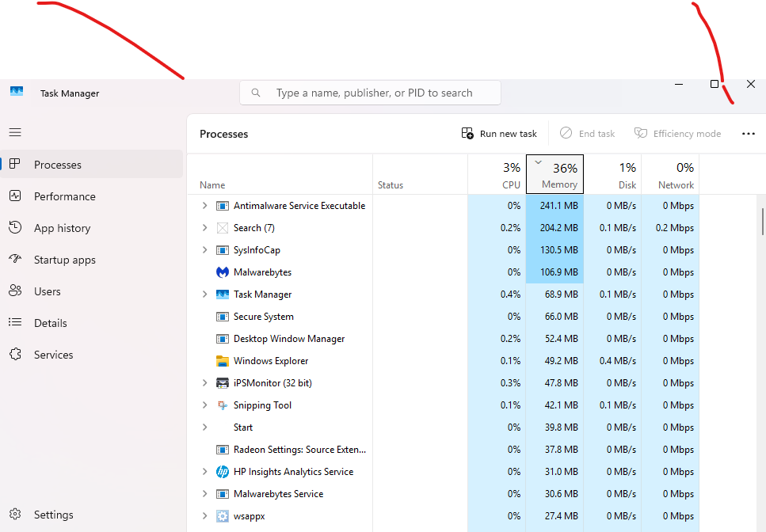Viewport: 766px width, 532px height.
Task: Click the App history clock icon
Action: (15, 227)
